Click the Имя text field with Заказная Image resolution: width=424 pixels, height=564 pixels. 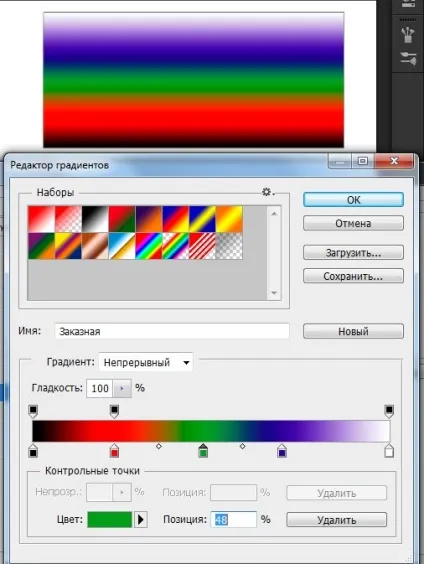click(172, 331)
